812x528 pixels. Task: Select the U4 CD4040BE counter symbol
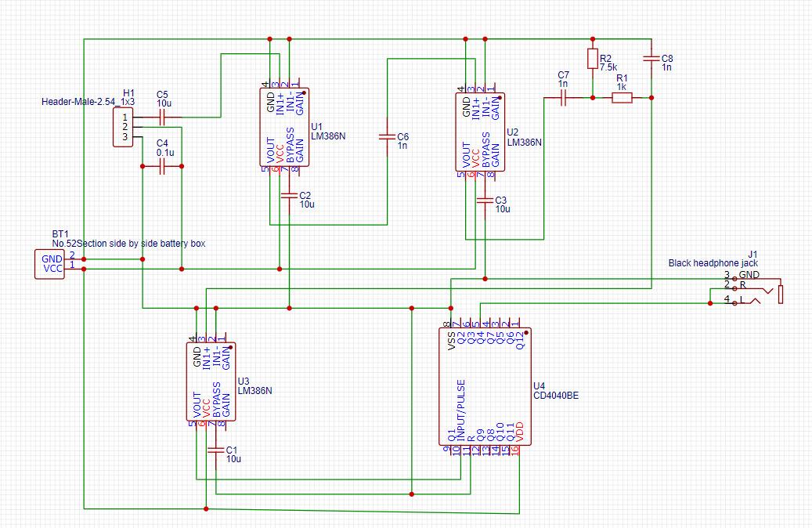(485, 388)
